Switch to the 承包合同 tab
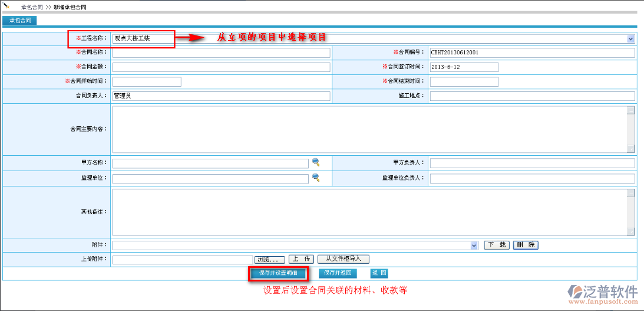This screenshot has width=644, height=311. [x=19, y=21]
